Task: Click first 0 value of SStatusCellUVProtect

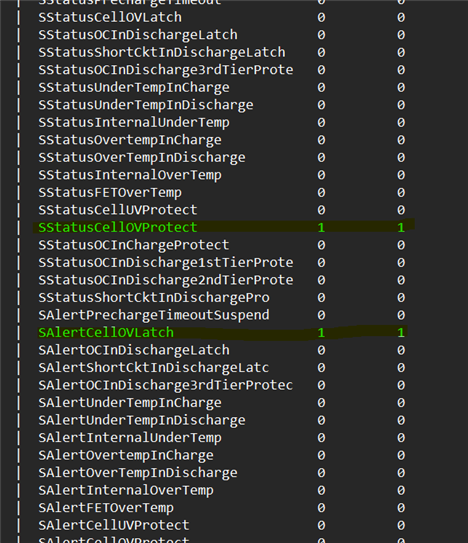Action: pos(321,210)
